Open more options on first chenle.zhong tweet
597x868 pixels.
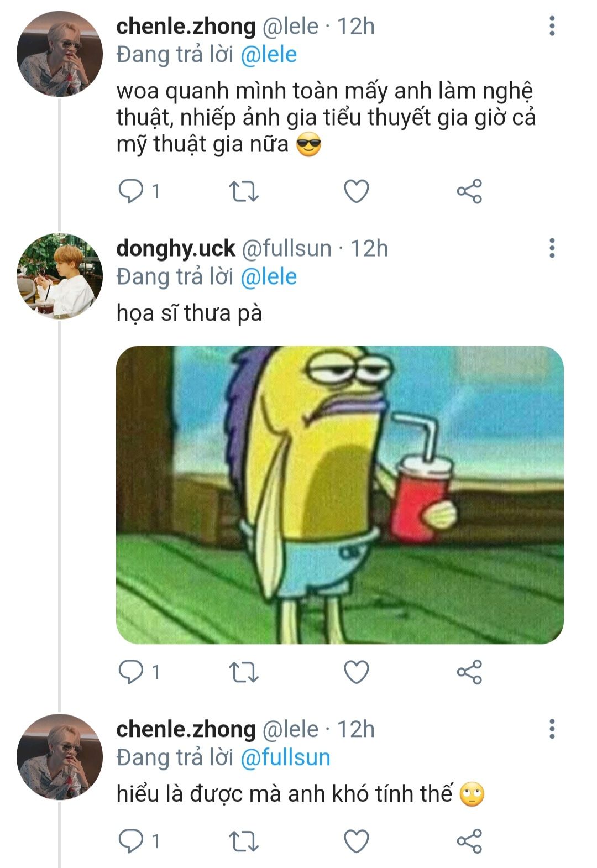[x=552, y=26]
